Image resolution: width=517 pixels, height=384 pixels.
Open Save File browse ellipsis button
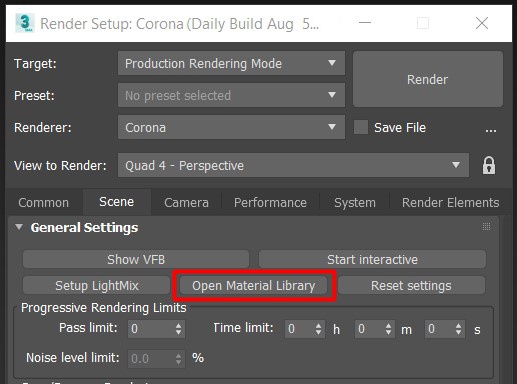tap(491, 128)
